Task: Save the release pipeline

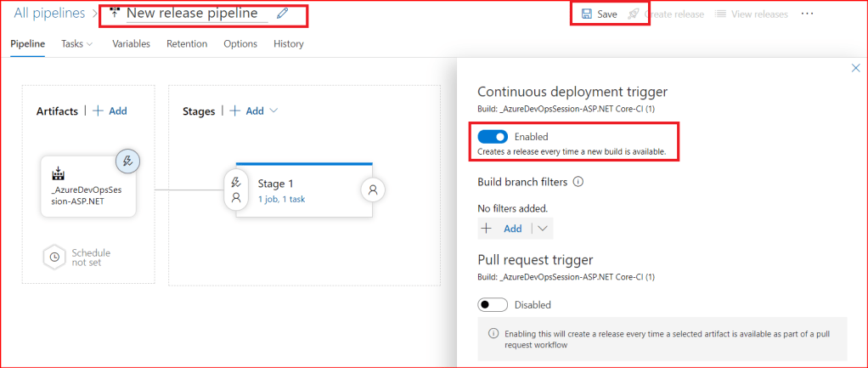Action: (600, 14)
